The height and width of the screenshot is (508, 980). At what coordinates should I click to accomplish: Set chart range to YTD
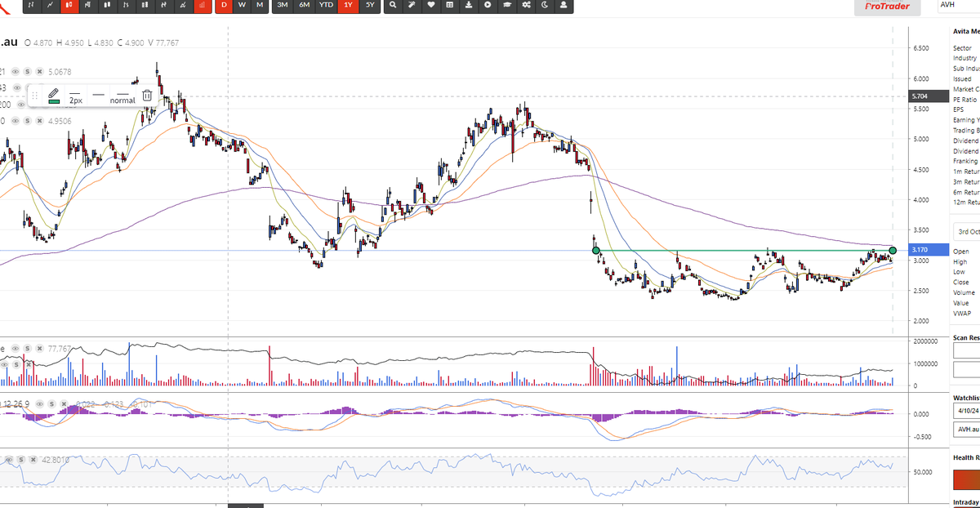[x=326, y=5]
